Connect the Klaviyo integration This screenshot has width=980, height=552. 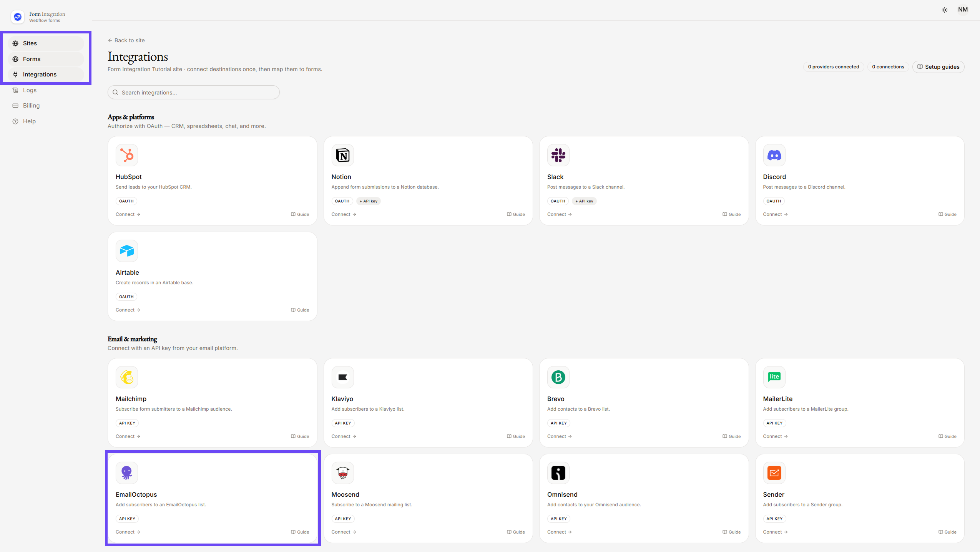(x=344, y=436)
